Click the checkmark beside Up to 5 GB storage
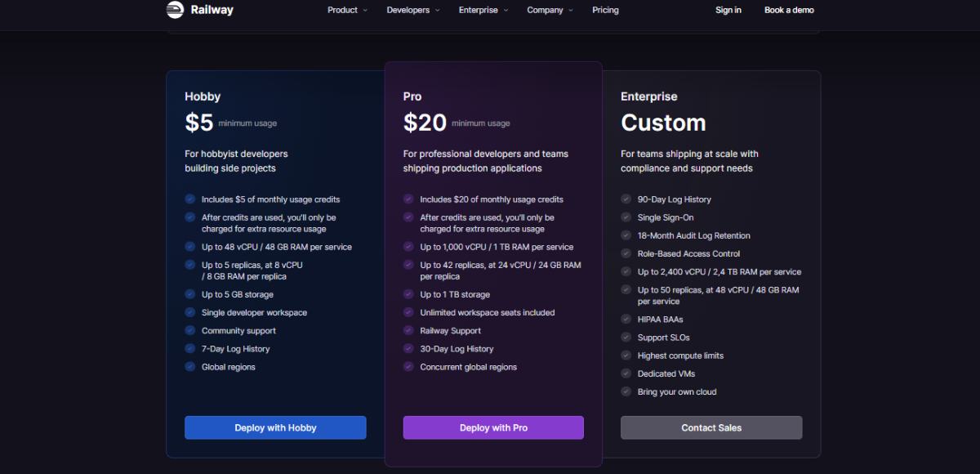The height and width of the screenshot is (474, 980). (190, 294)
